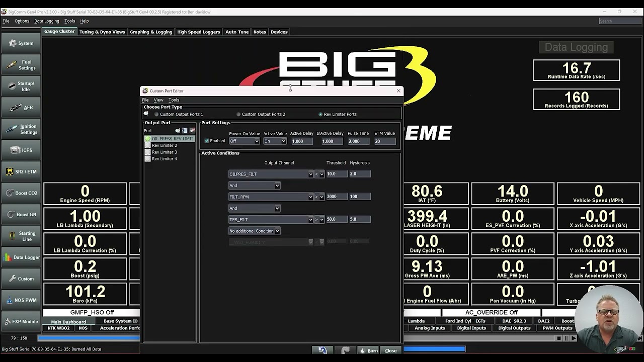Select Rev Limiter 4 in the port list

tap(164, 159)
